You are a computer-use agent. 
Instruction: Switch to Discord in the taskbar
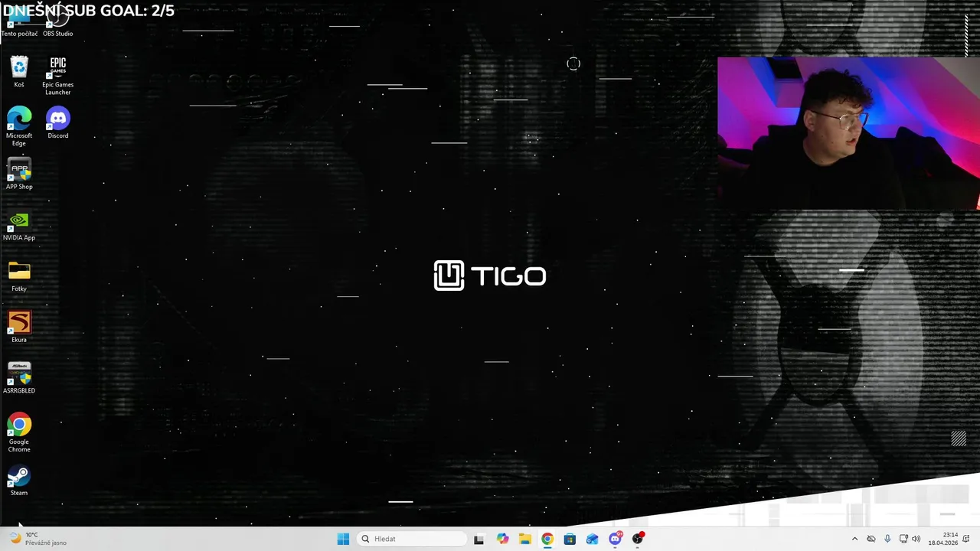tap(615, 539)
